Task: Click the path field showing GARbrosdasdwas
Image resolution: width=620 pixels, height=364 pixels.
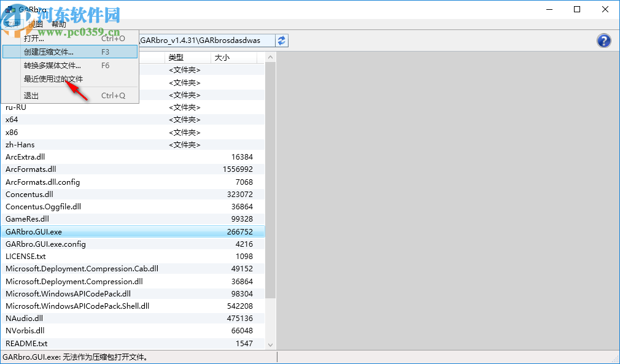Action: click(x=207, y=41)
